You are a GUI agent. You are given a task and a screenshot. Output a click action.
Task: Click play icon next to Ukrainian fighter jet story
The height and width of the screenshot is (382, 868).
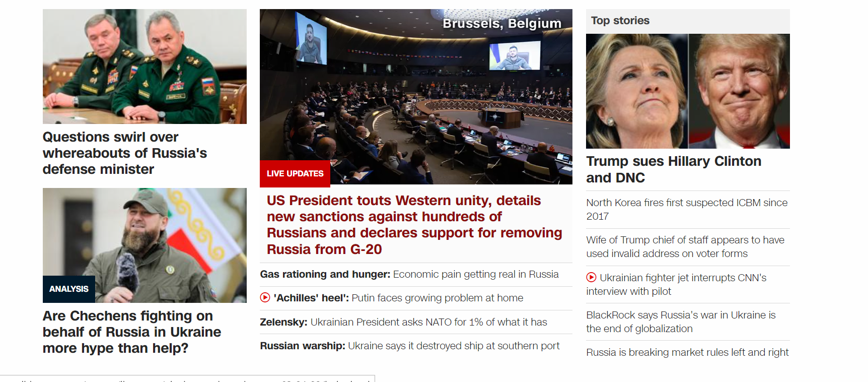(591, 277)
